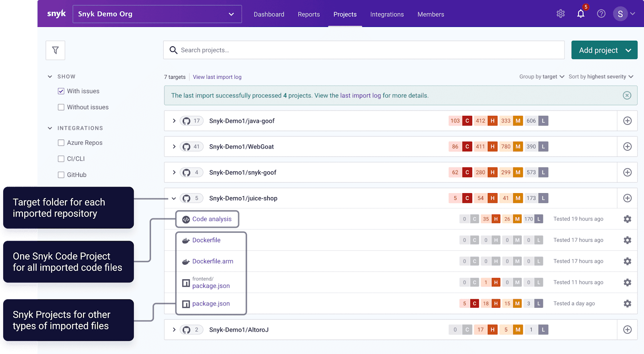Screen dimensions: 644x354
Task: Click WebGoat high severity badge 411
Action: coord(486,146)
